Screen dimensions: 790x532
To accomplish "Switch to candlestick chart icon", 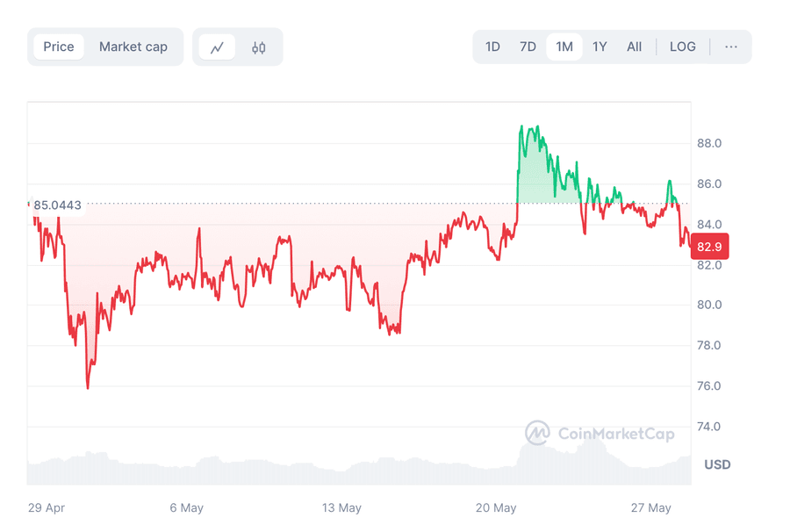I will tap(258, 47).
